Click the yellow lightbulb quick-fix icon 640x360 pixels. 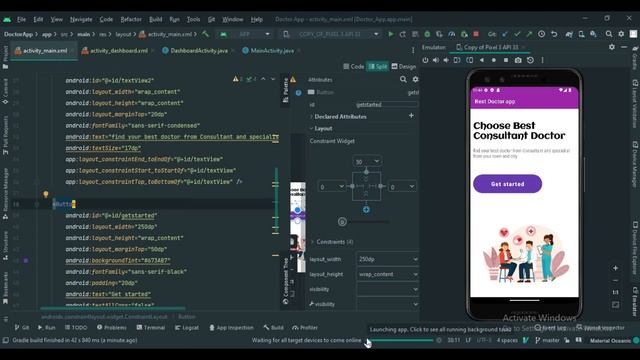tap(46, 194)
